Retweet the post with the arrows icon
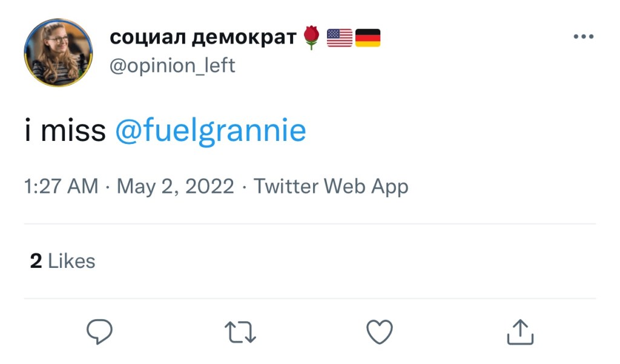 tap(240, 332)
